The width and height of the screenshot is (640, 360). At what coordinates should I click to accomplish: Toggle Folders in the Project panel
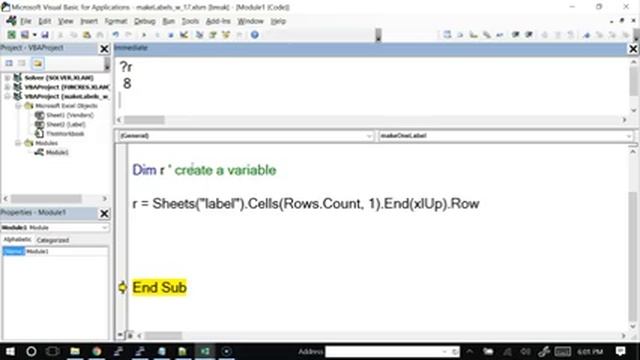tap(38, 63)
